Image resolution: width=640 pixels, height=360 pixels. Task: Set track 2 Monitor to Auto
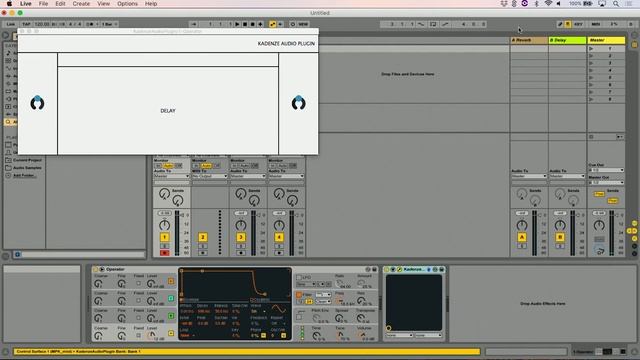tap(207, 166)
